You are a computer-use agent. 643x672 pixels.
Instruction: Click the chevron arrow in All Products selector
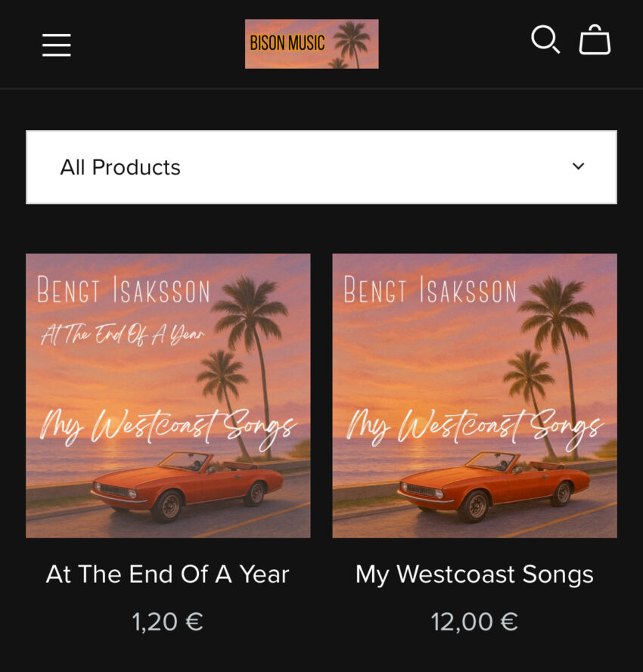pyautogui.click(x=578, y=166)
